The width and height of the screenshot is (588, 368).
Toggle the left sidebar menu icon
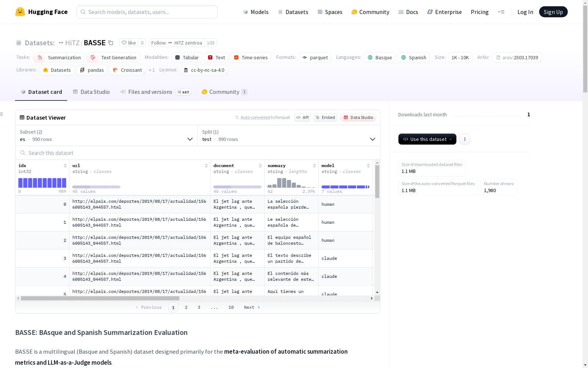tap(1, 114)
